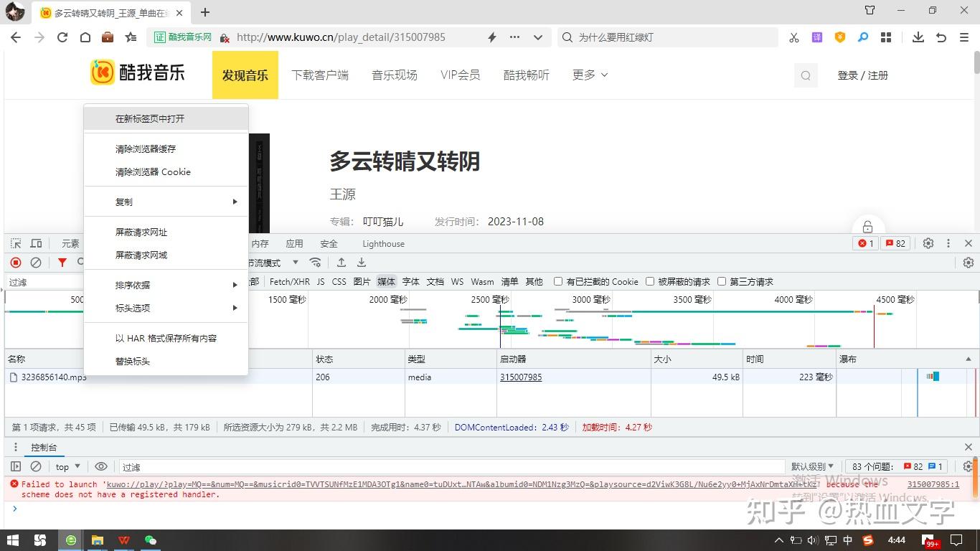The image size is (980, 551).
Task: Open the 默认级别 log level dropdown
Action: (812, 466)
